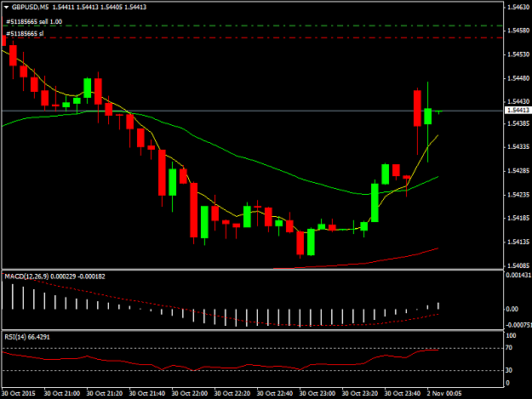Screen dimensions: 532x399
Task: Click the '30 Oct 23:20' time label
Action: pyautogui.click(x=360, y=394)
